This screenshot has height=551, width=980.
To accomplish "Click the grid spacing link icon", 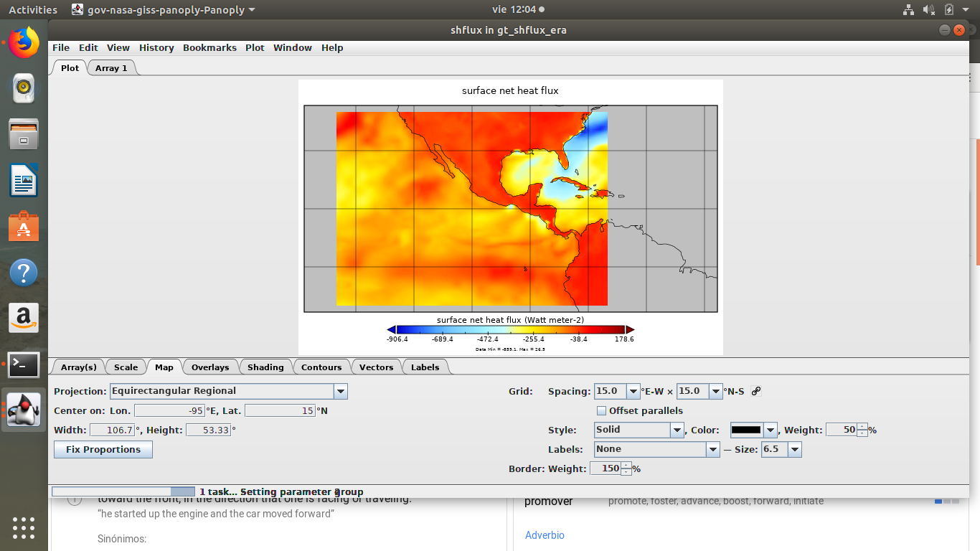I will pos(756,391).
